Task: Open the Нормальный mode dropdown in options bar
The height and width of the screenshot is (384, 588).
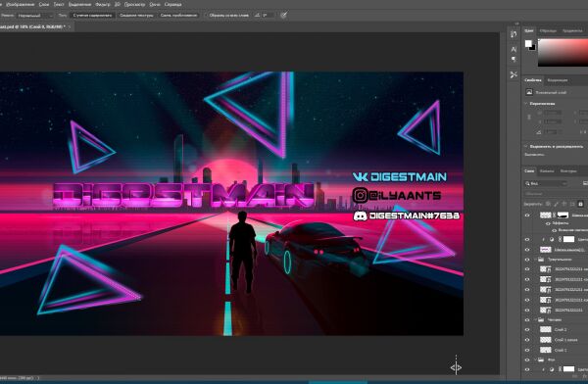Action: pos(35,16)
